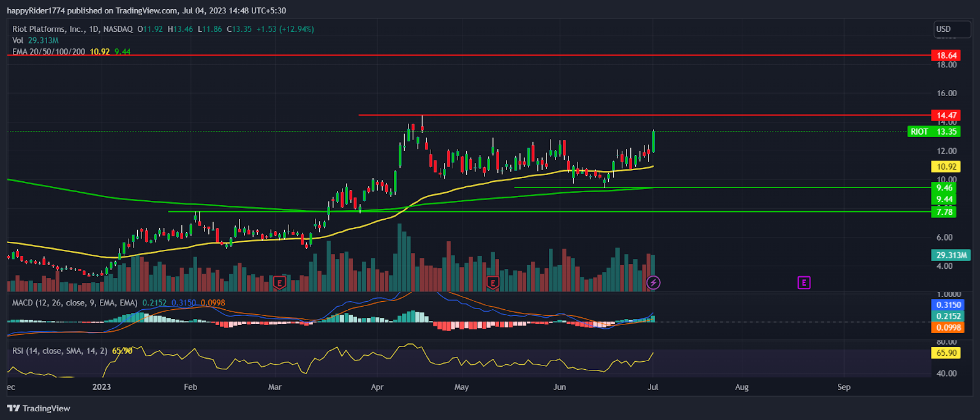The width and height of the screenshot is (980, 420).
Task: Click the 16.00 price scale value
Action: (946, 94)
